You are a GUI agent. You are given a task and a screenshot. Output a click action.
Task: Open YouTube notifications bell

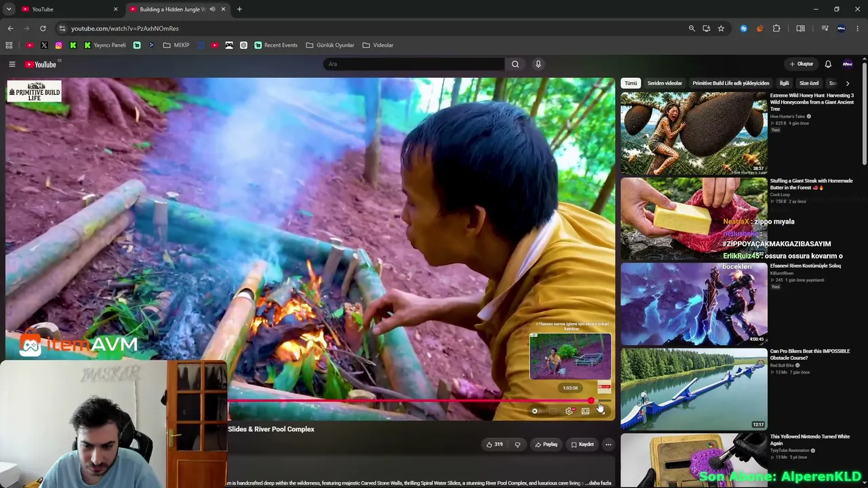pos(828,64)
